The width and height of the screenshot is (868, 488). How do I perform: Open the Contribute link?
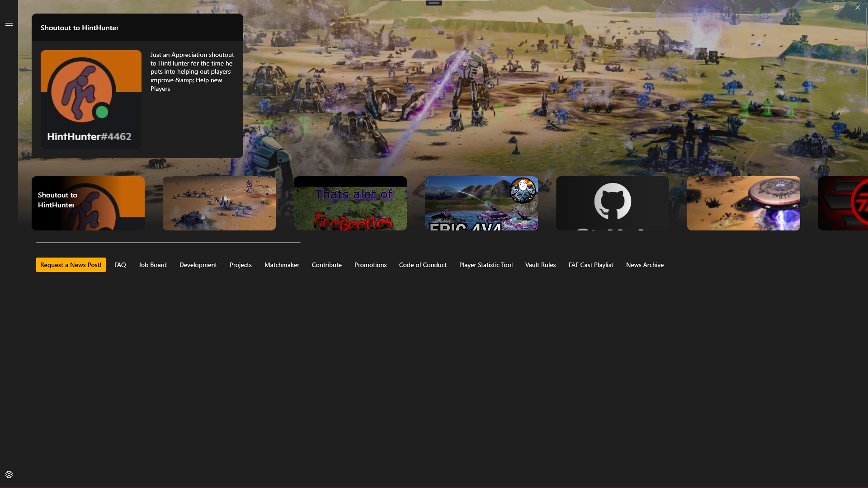[327, 265]
